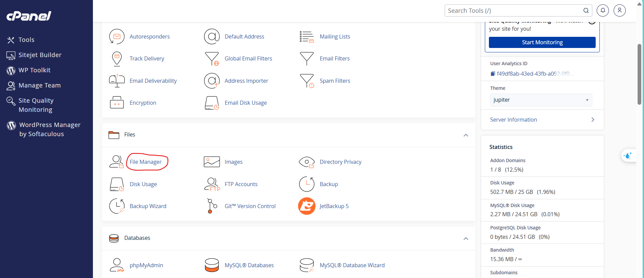Viewport: 644px width, 278px height.
Task: Click the Files section header label
Action: click(x=130, y=134)
